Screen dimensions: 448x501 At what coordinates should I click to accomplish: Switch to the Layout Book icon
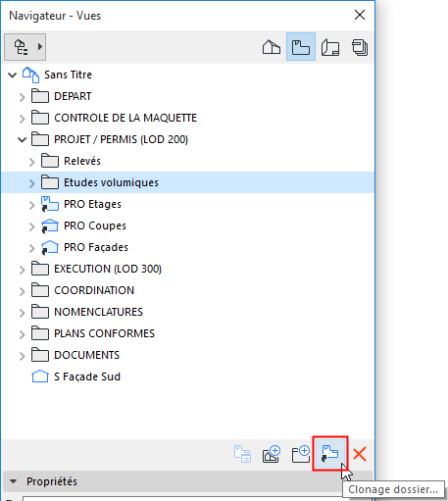pyautogui.click(x=330, y=47)
